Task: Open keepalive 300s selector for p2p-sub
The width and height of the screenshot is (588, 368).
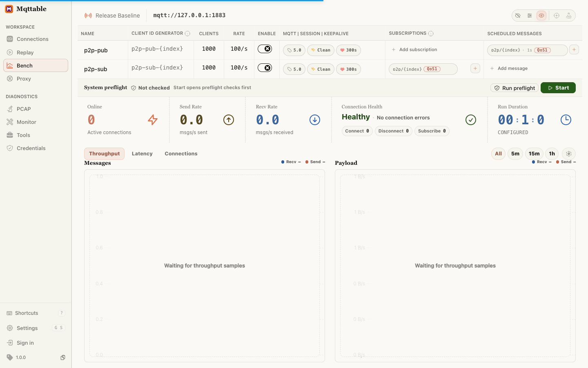Action: 348,69
